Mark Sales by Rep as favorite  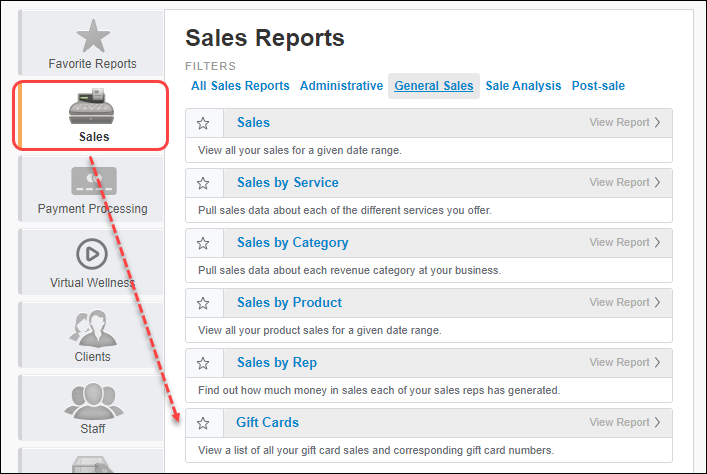pos(203,363)
